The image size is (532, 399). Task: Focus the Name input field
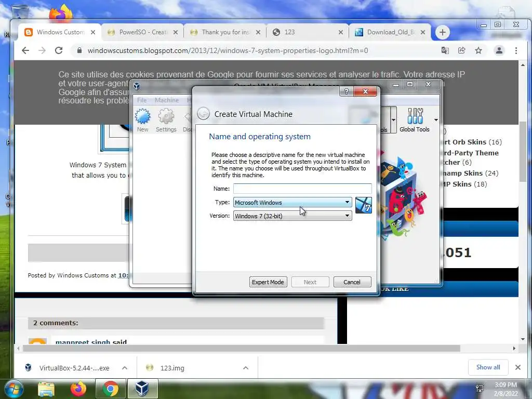click(302, 188)
